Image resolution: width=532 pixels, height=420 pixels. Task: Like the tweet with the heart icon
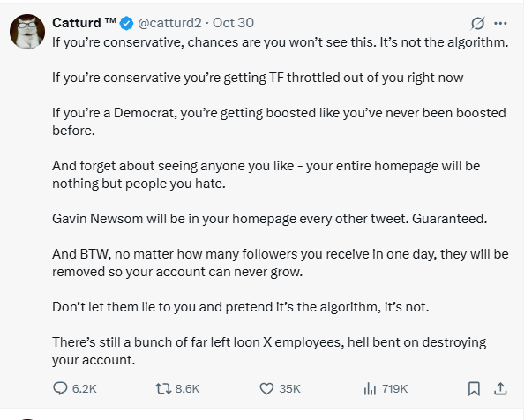point(267,387)
